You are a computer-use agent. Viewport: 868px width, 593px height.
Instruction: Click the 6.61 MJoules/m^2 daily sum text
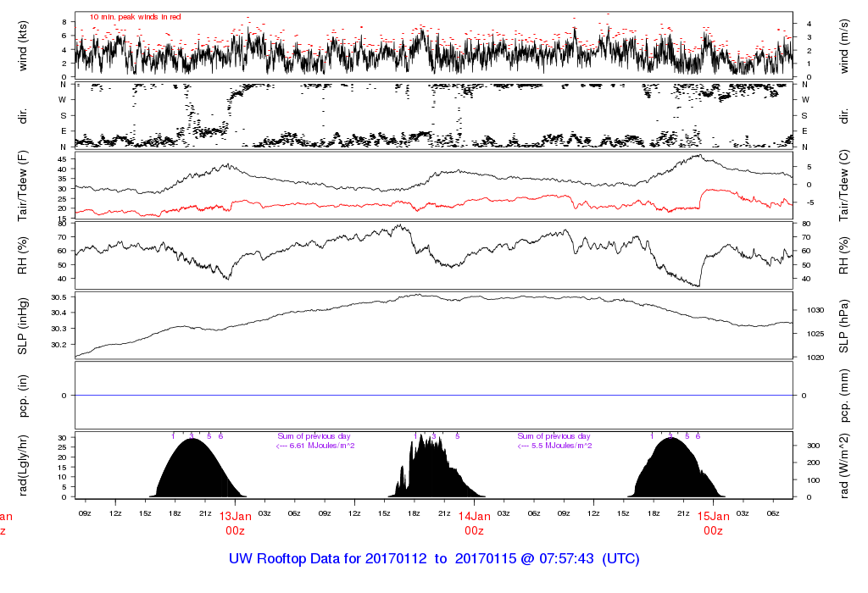pyautogui.click(x=315, y=446)
